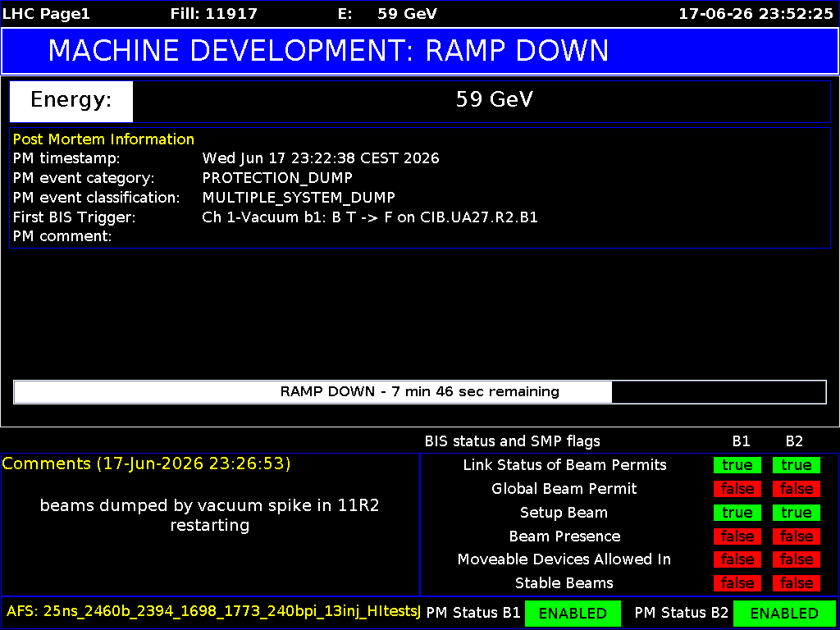
Task: Select the Setup Beam label
Action: coord(564,513)
